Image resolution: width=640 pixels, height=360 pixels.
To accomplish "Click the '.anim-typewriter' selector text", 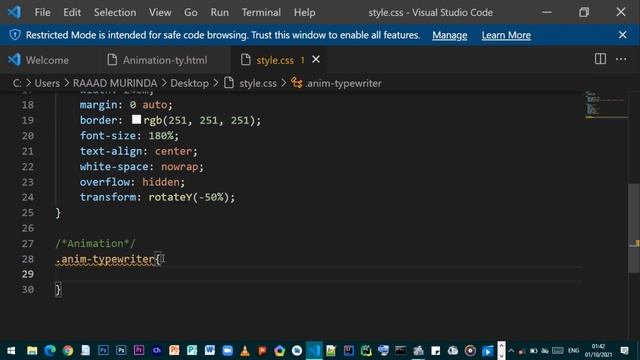I will pyautogui.click(x=105, y=259).
